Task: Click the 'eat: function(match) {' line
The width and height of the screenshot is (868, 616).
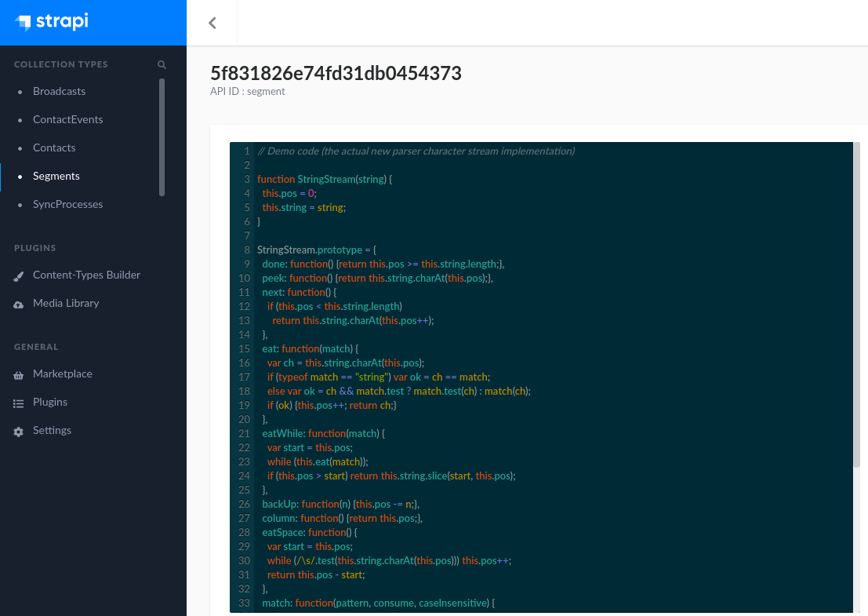Action: click(x=310, y=349)
